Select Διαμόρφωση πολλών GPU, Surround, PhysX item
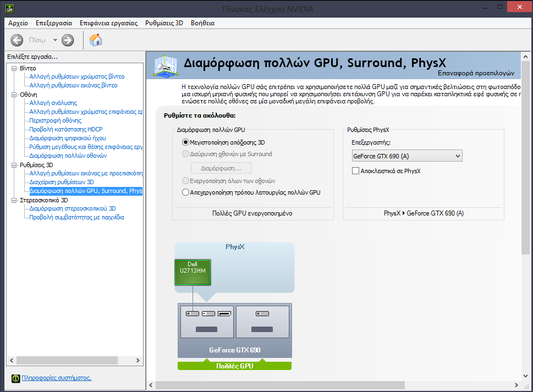The width and height of the screenshot is (533, 392). (86, 191)
